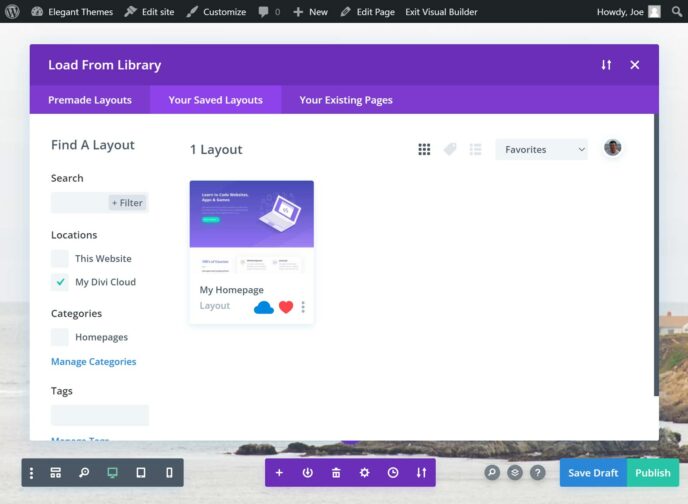This screenshot has width=688, height=504.
Task: Click the admin bar search magnifier
Action: pos(677,12)
